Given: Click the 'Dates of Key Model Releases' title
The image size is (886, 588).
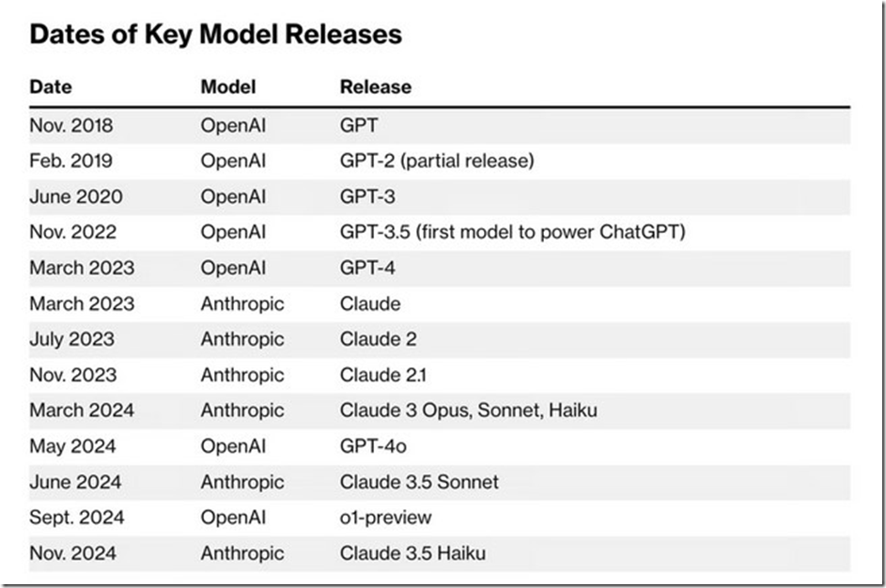Looking at the screenshot, I should point(216,35).
